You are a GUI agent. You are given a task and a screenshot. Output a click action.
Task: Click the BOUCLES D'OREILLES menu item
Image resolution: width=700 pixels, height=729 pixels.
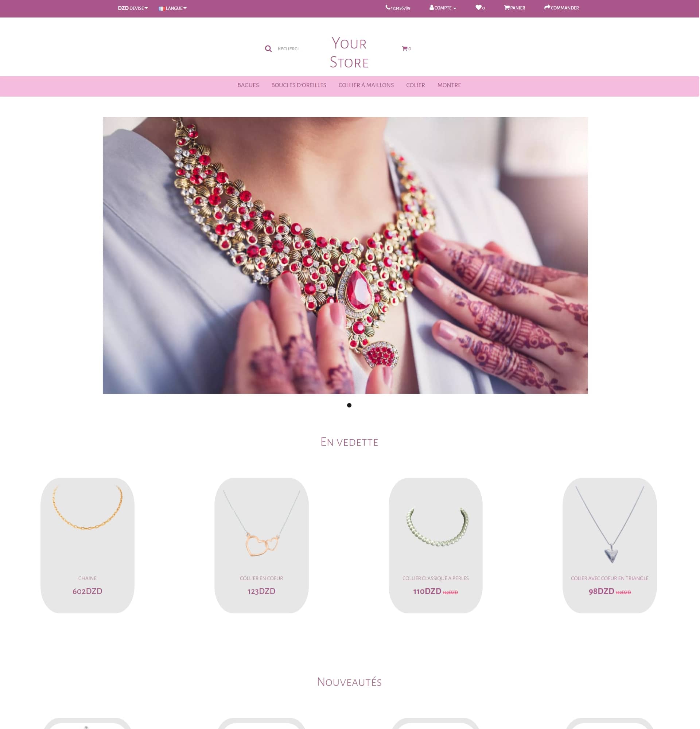299,85
